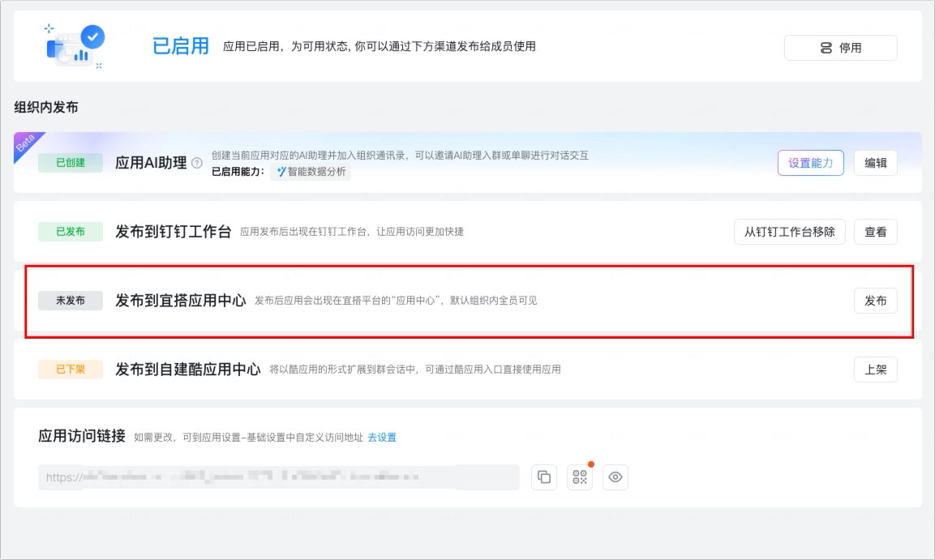Follow the 去设置 link
This screenshot has height=560, width=935.
pos(382,438)
